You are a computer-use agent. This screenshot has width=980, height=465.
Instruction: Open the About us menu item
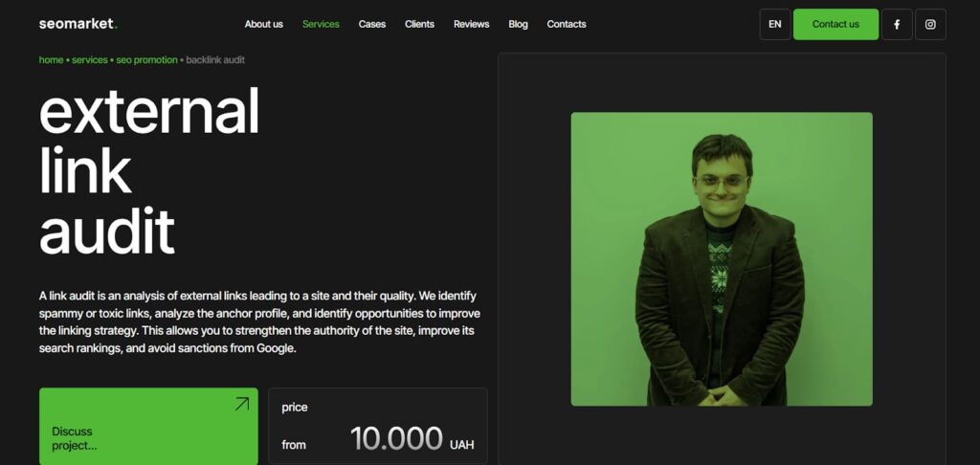pos(264,24)
